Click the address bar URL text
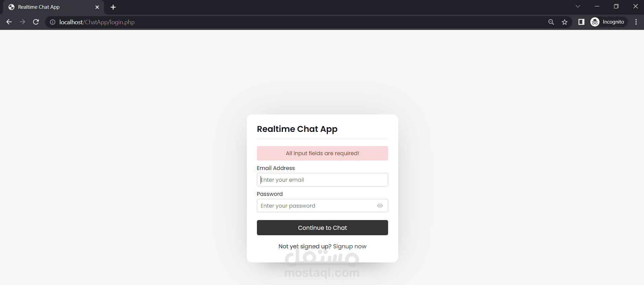 pyautogui.click(x=97, y=22)
